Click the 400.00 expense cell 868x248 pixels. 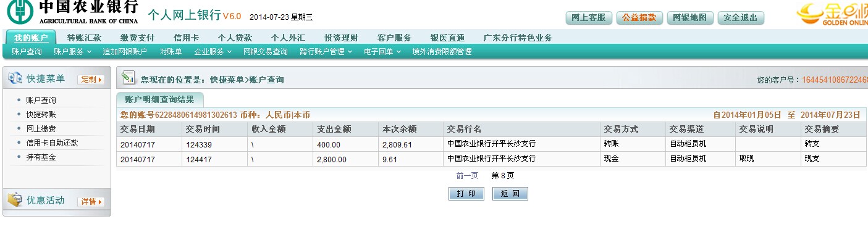pyautogui.click(x=345, y=144)
